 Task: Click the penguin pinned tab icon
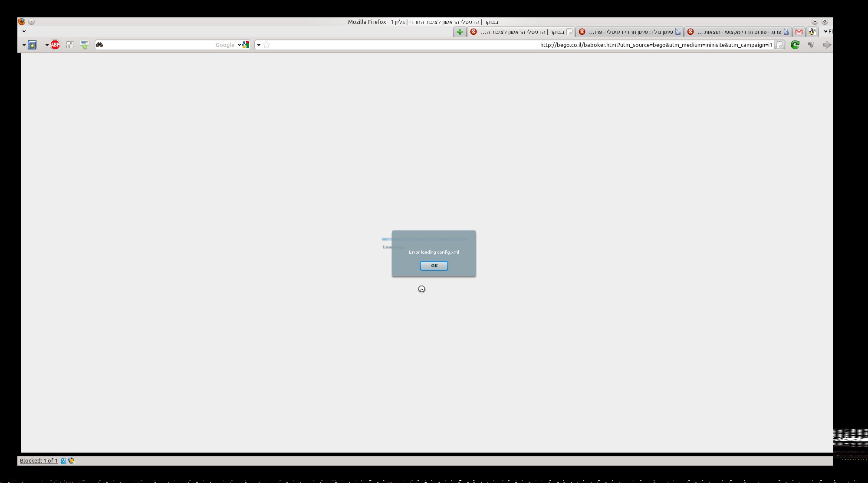tap(812, 32)
